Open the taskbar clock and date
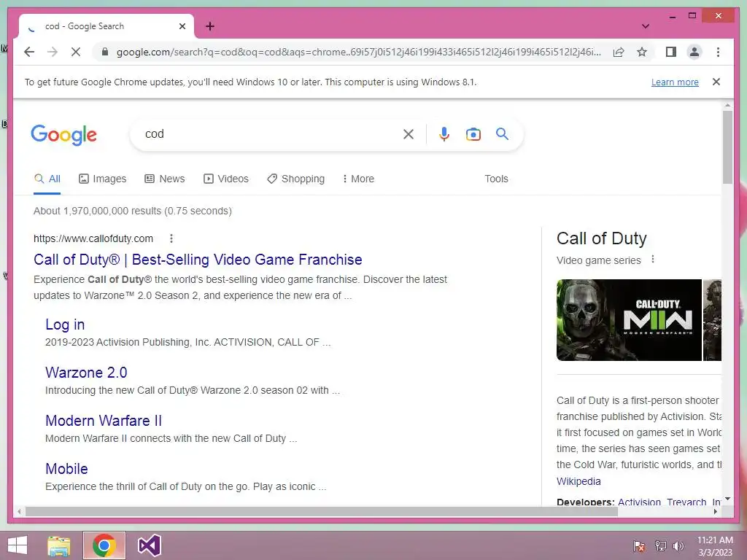 tap(715, 546)
